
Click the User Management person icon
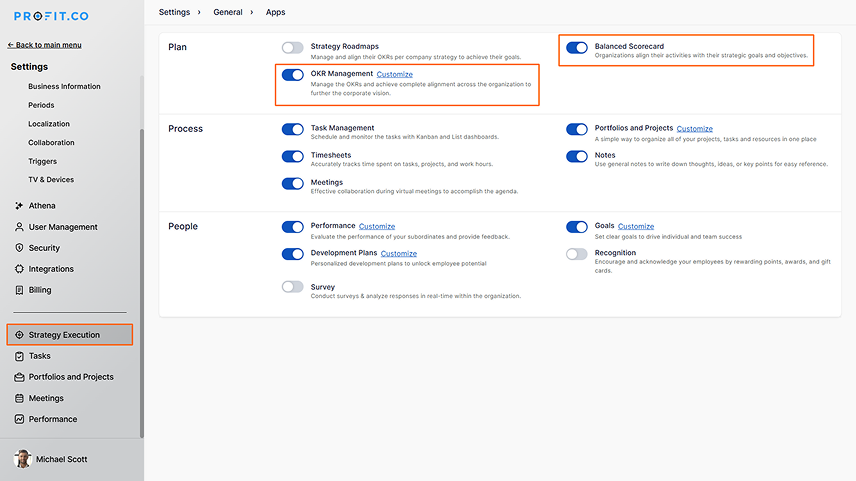tap(19, 227)
